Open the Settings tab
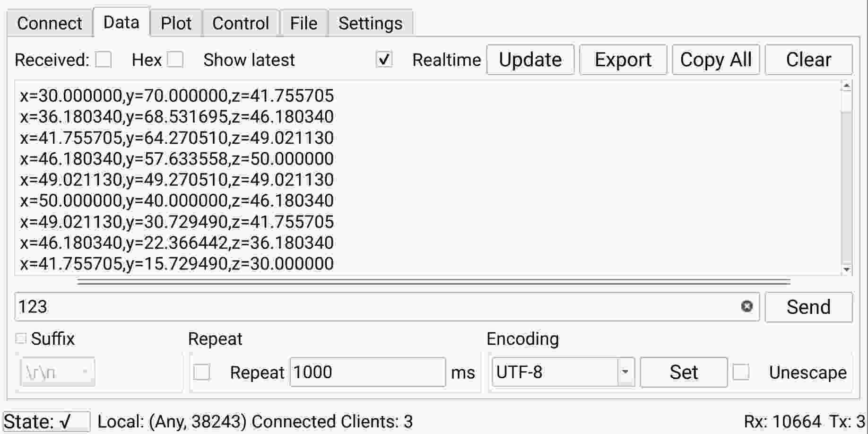The height and width of the screenshot is (434, 868). coord(370,23)
